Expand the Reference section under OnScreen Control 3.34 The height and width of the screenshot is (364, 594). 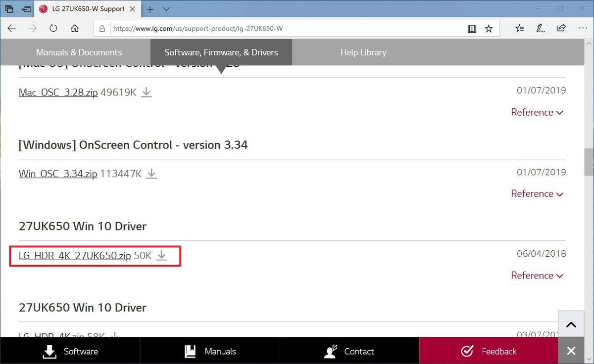(537, 193)
